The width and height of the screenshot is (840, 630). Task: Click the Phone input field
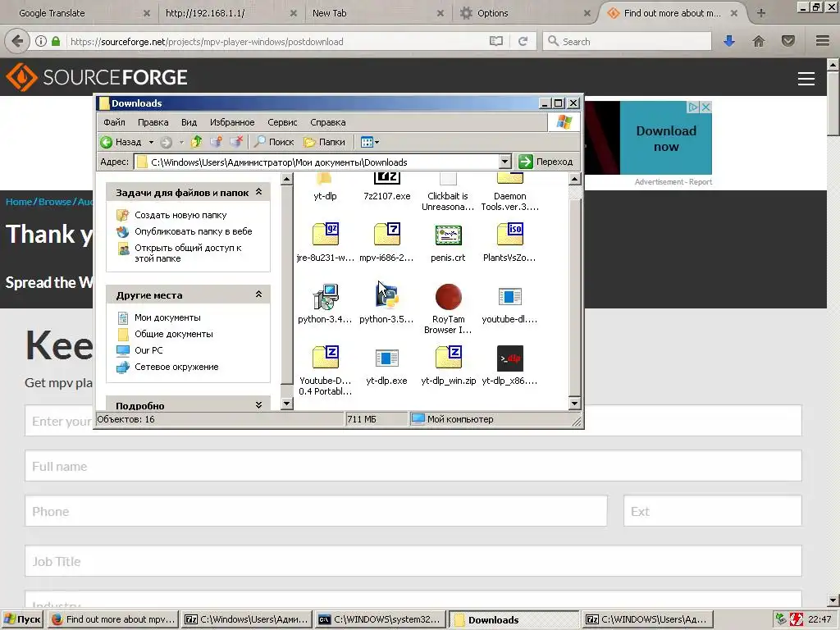pos(316,511)
